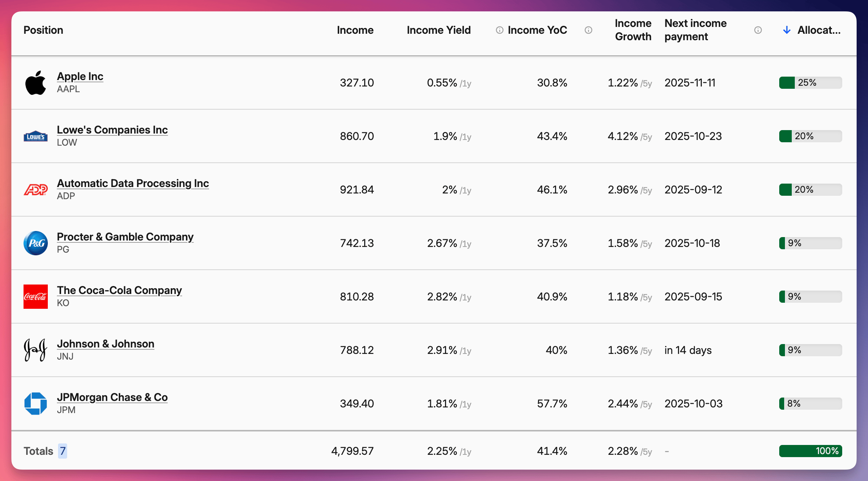868x481 pixels.
Task: Select Johnson & Johnson income 788.12
Action: (x=357, y=350)
